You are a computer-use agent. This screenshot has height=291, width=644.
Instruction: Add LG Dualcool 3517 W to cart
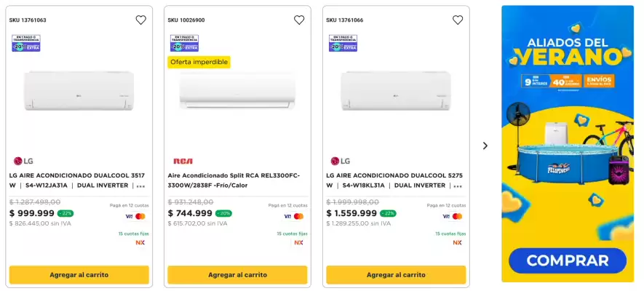[79, 275]
